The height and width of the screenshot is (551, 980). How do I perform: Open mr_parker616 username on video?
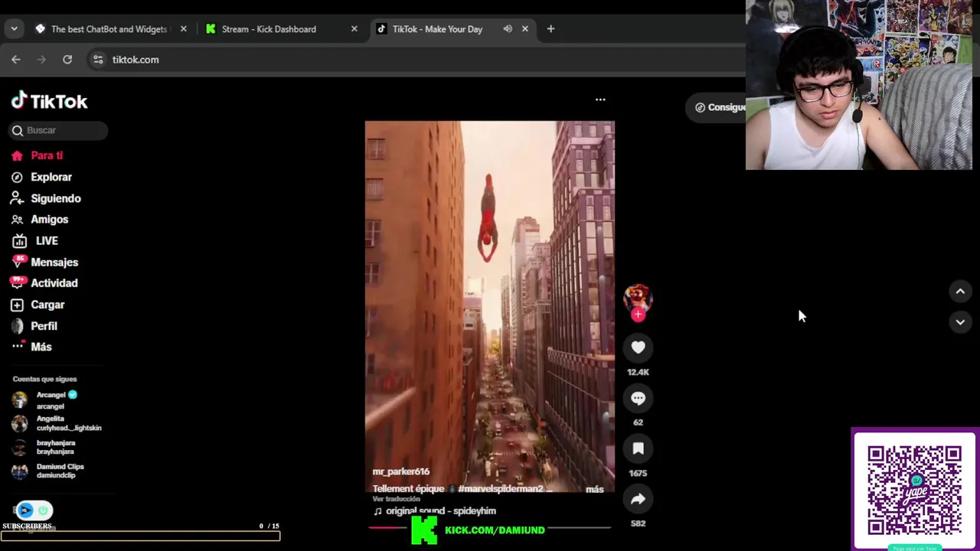400,471
